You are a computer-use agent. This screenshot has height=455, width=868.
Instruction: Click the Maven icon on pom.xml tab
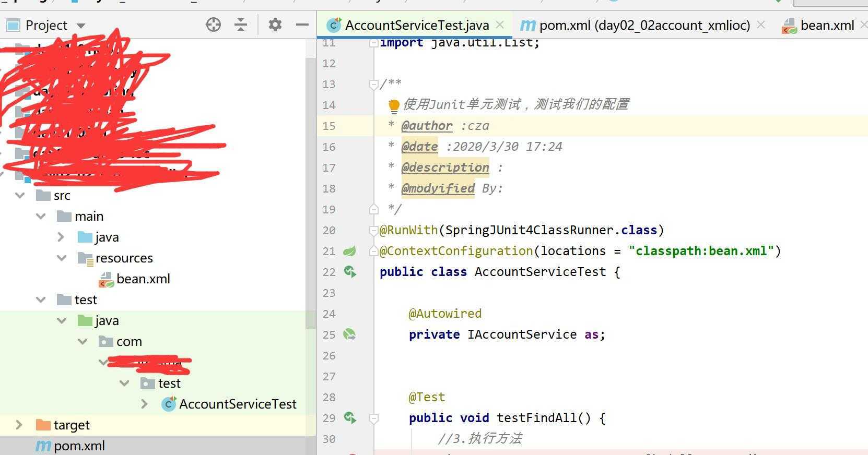point(528,25)
